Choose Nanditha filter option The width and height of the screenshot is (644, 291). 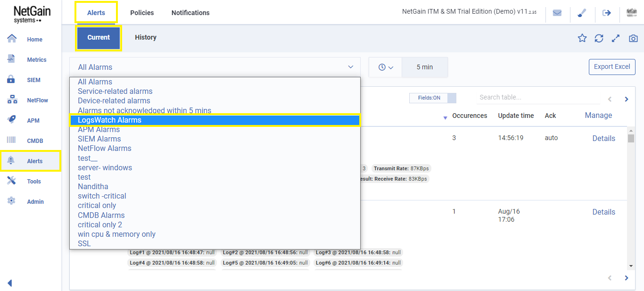tap(215, 186)
